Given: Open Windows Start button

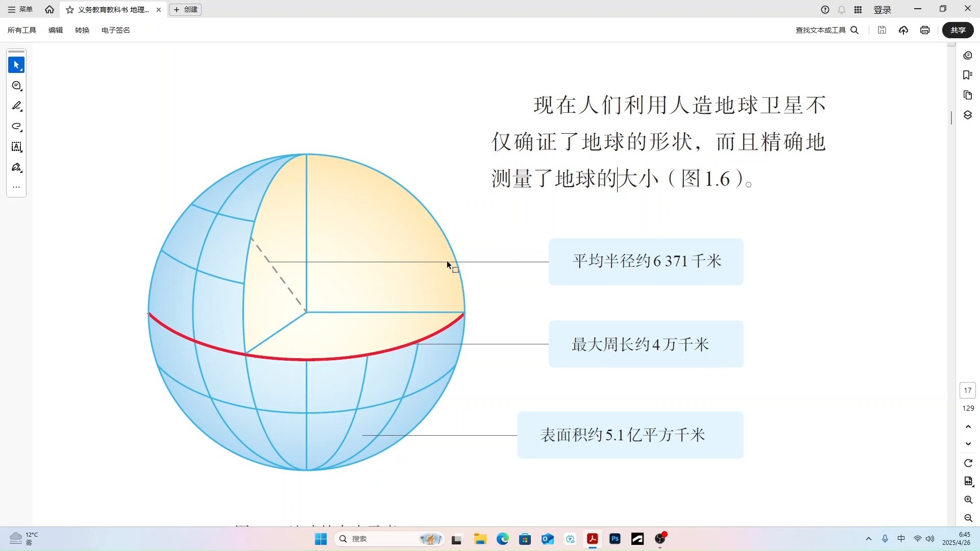Looking at the screenshot, I should [321, 539].
